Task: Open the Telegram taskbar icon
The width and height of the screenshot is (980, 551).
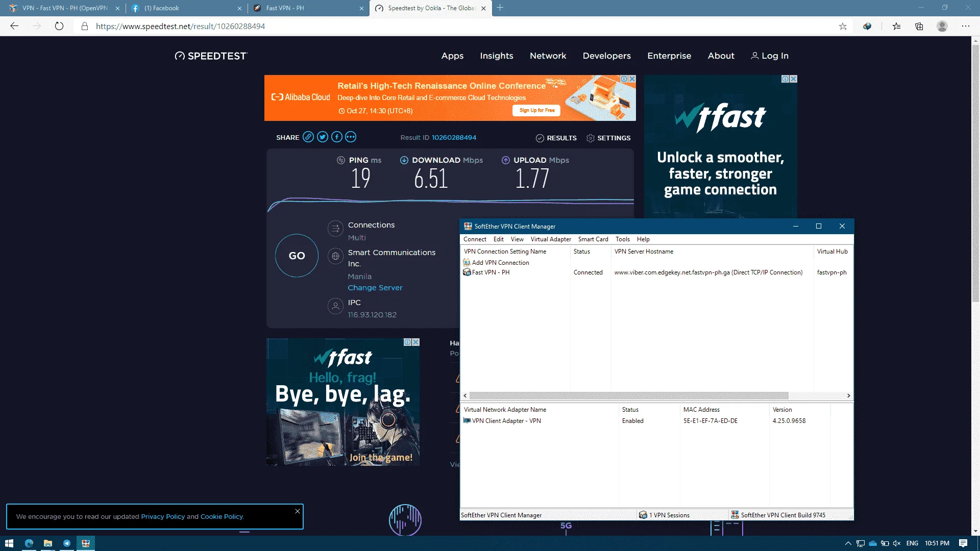Action: coord(67,543)
